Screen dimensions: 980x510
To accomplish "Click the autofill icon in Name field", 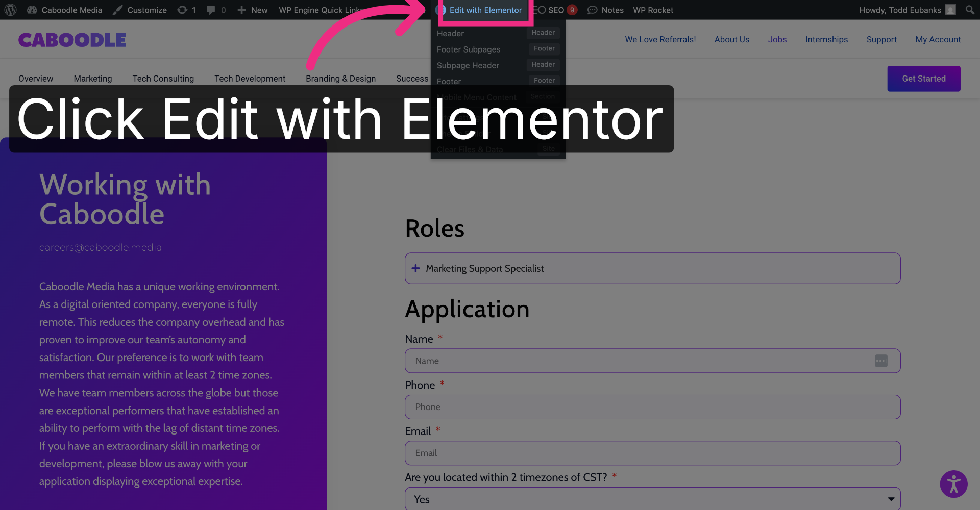I will (881, 361).
